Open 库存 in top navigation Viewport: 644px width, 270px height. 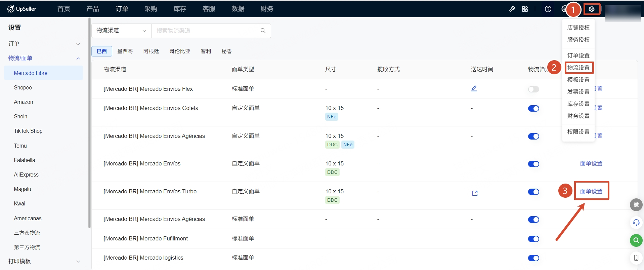tap(180, 9)
